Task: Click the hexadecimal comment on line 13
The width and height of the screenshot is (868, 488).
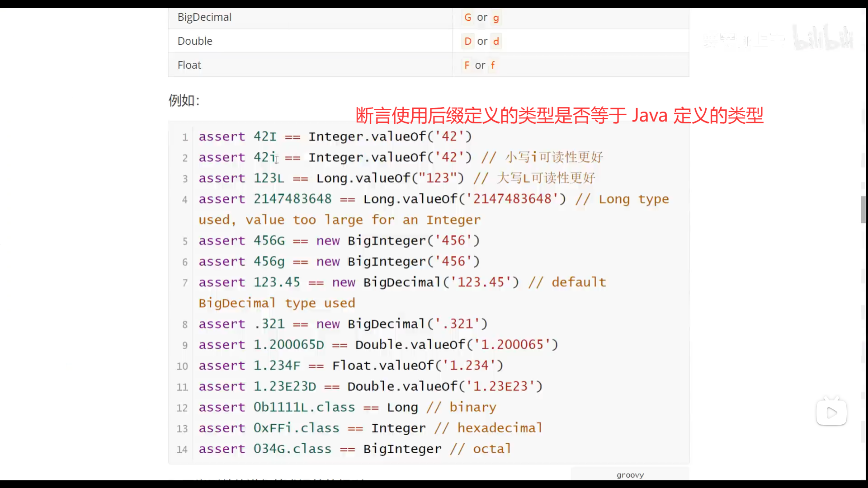Action: [488, 428]
